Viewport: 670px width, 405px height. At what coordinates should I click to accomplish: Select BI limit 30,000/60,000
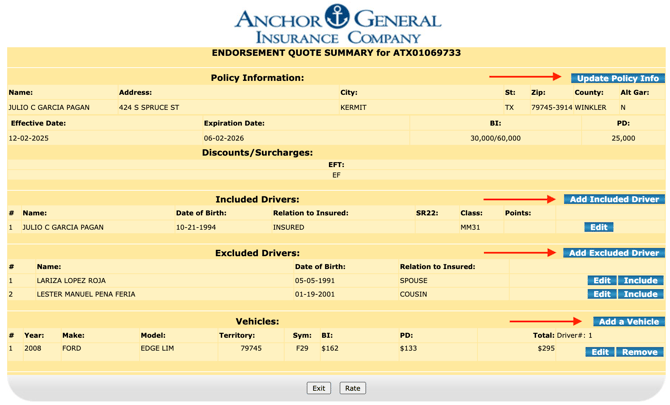tap(495, 138)
